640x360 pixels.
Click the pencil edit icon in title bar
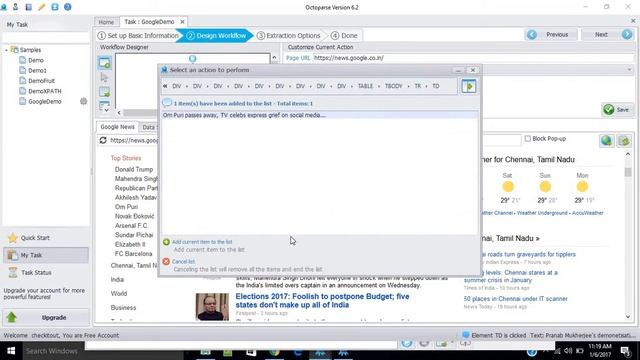pyautogui.click(x=41, y=7)
